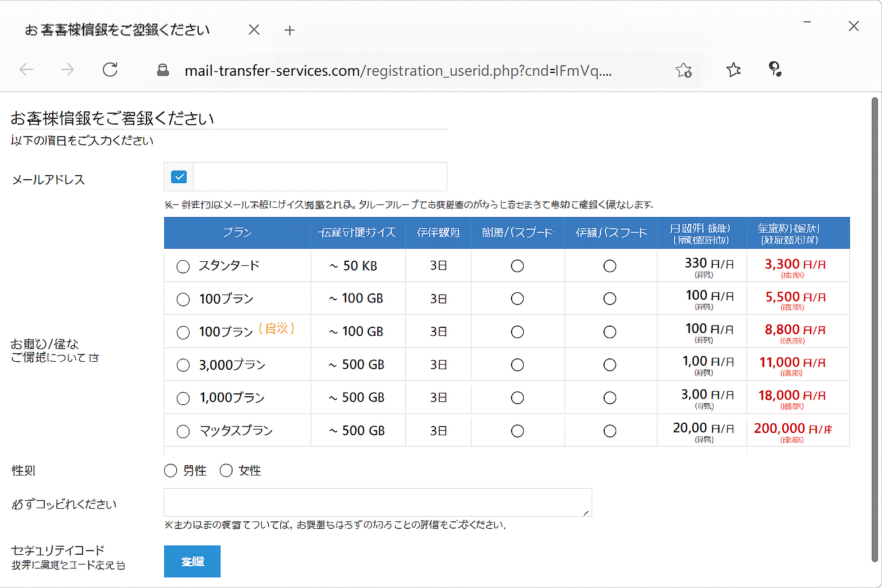The height and width of the screenshot is (588, 882).
Task: Click the browser extension icon right of favorites
Action: [x=775, y=69]
